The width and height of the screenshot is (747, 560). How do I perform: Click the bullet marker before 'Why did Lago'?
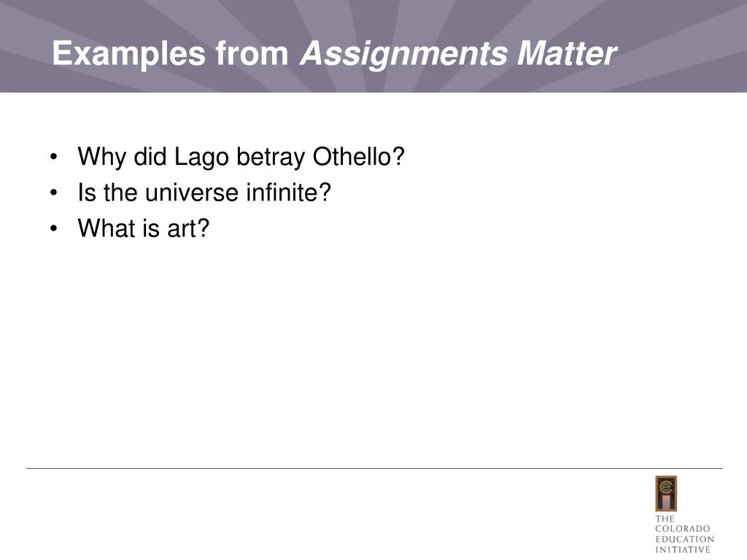(x=53, y=157)
